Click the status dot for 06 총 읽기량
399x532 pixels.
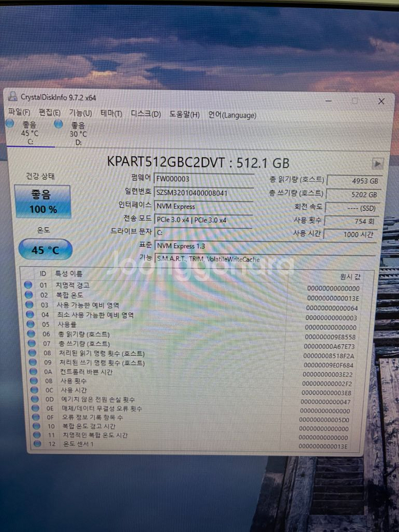pyautogui.click(x=31, y=334)
